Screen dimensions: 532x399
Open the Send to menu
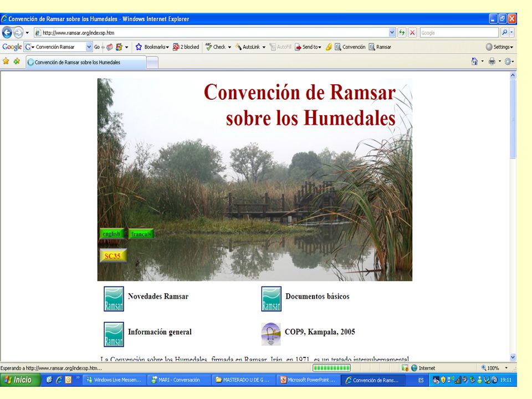308,47
